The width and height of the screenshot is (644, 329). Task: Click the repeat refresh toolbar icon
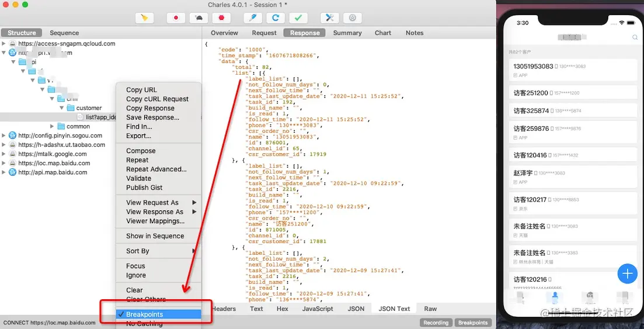click(x=276, y=18)
